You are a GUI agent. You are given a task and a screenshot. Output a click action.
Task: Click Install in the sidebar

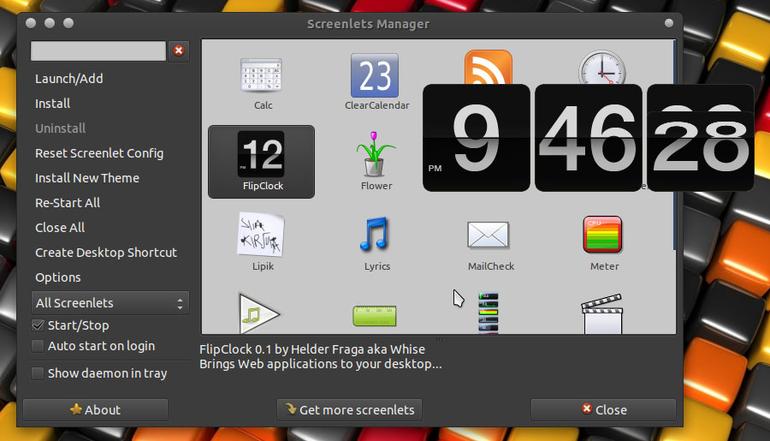pyautogui.click(x=53, y=104)
